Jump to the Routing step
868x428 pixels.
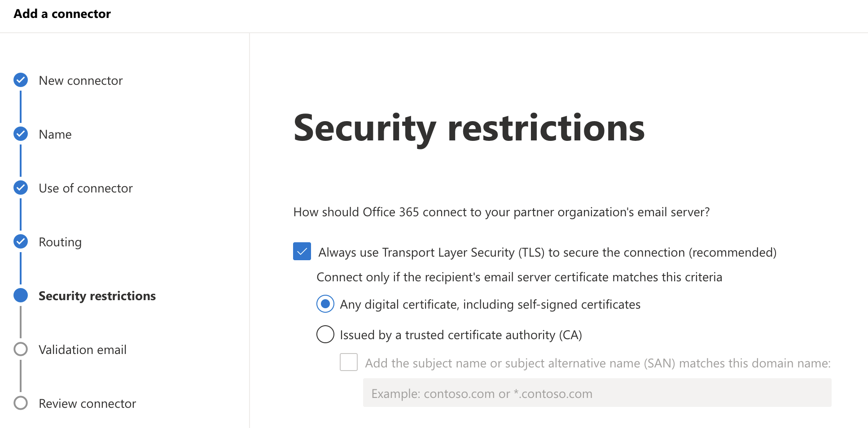point(60,242)
